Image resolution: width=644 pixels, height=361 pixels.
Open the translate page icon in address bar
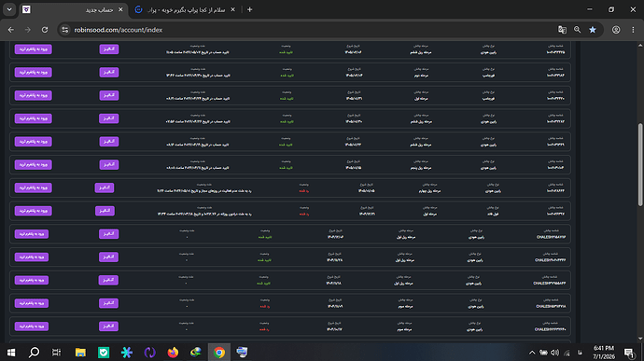[562, 30]
